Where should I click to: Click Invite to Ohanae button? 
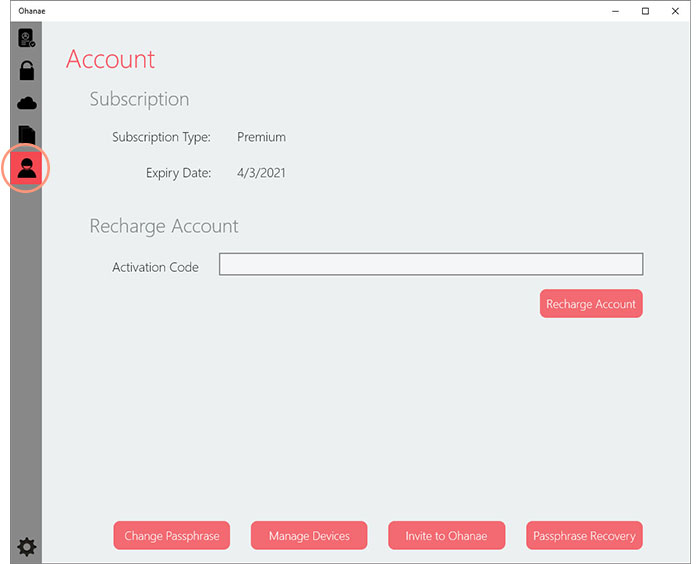coord(446,535)
